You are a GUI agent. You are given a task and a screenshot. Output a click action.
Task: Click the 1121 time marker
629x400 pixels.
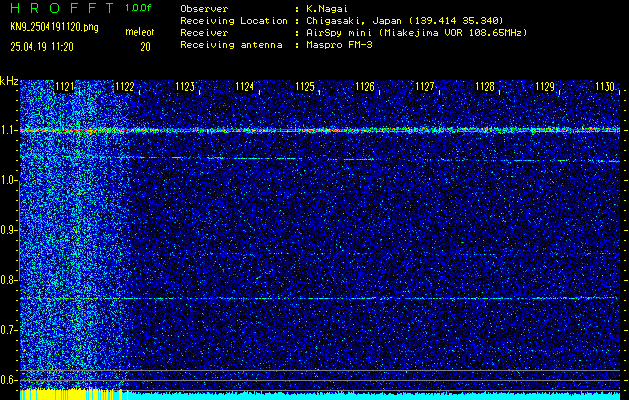click(x=64, y=87)
